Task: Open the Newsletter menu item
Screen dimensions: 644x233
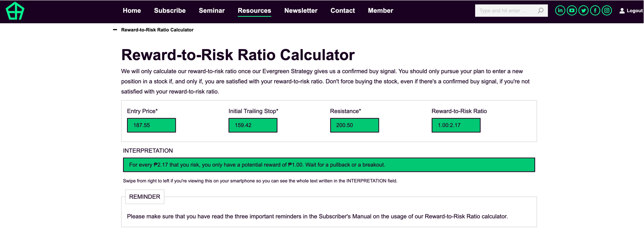Action: click(301, 11)
